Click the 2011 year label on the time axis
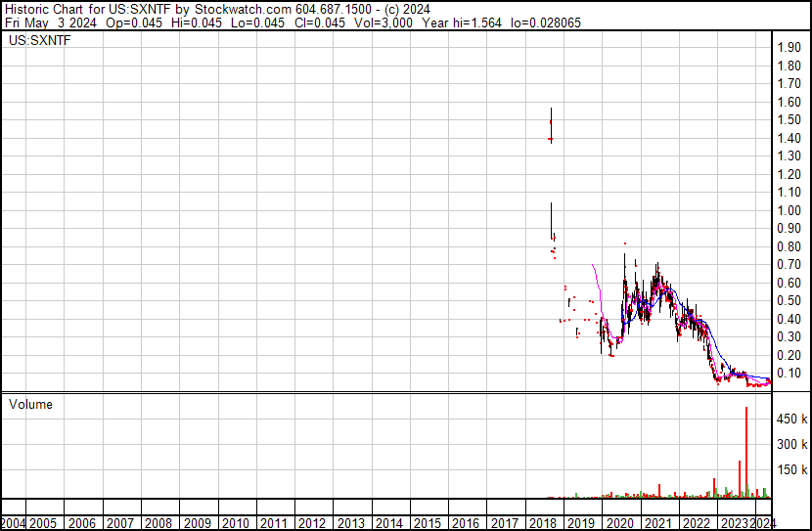This screenshot has width=812, height=531. [x=273, y=524]
